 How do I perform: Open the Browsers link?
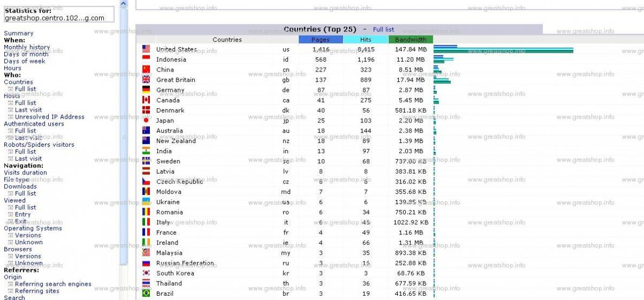pyautogui.click(x=18, y=249)
